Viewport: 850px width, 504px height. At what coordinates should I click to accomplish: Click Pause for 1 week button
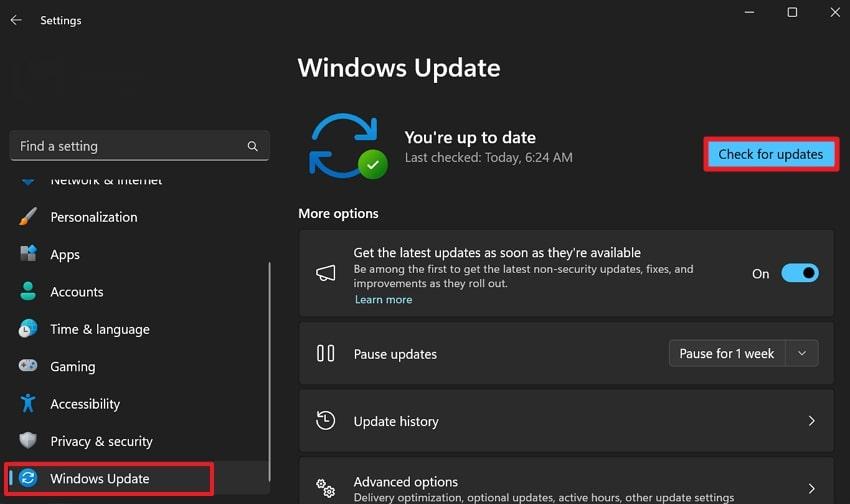[x=727, y=353]
